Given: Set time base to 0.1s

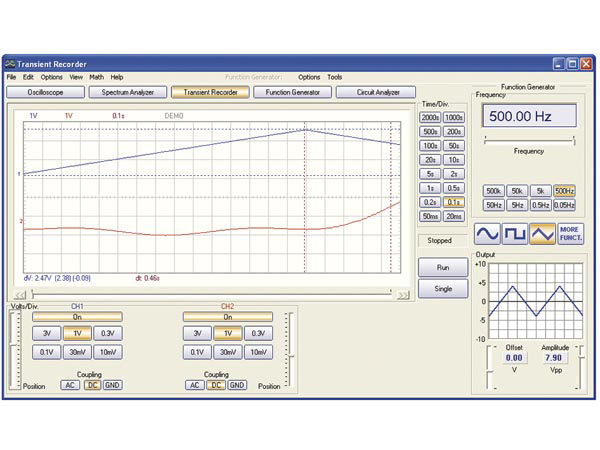Looking at the screenshot, I should [x=454, y=202].
